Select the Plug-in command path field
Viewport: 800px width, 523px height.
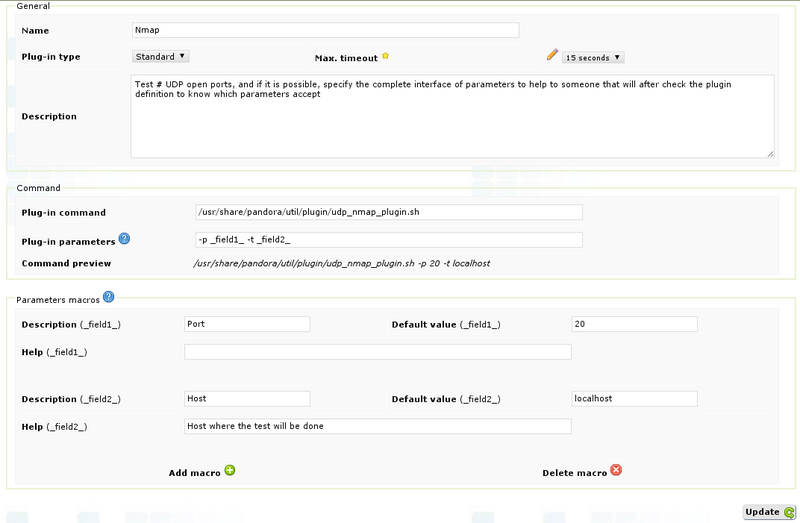(x=388, y=212)
